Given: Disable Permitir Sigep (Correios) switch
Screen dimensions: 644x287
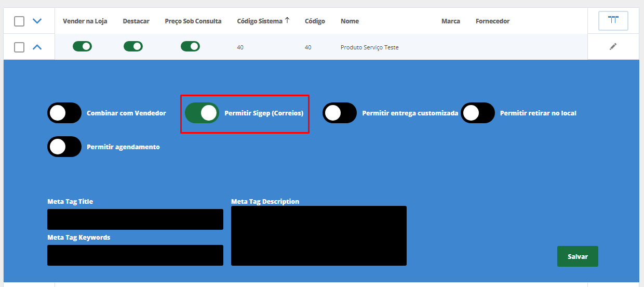Looking at the screenshot, I should [x=202, y=113].
